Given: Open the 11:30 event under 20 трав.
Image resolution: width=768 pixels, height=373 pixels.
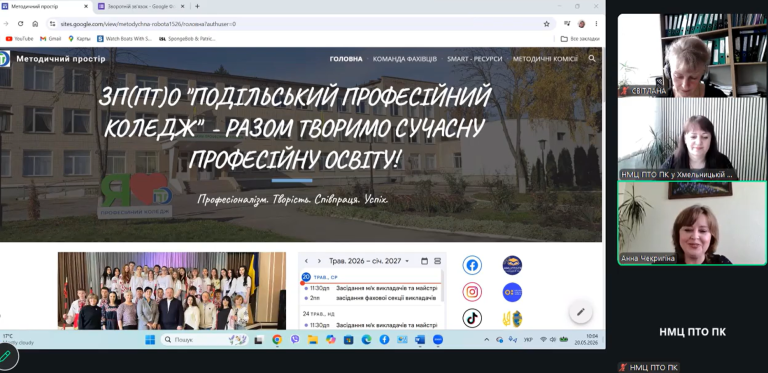Looking at the screenshot, I should click(372, 288).
